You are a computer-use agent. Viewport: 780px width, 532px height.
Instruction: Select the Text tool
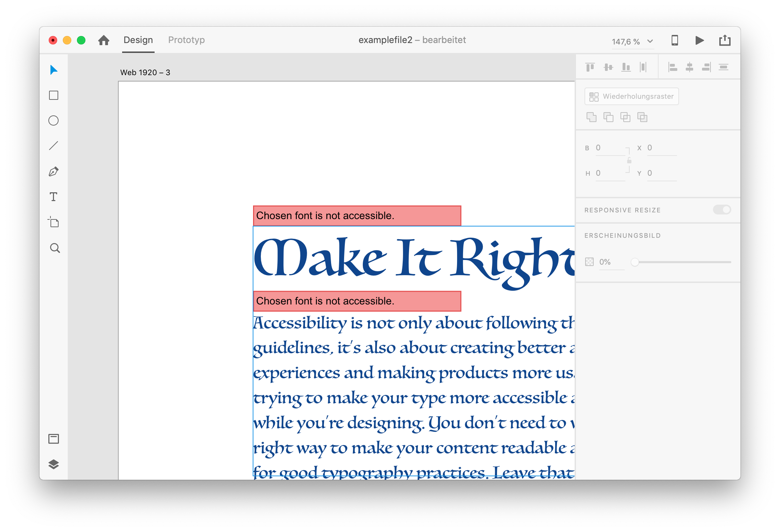(54, 197)
